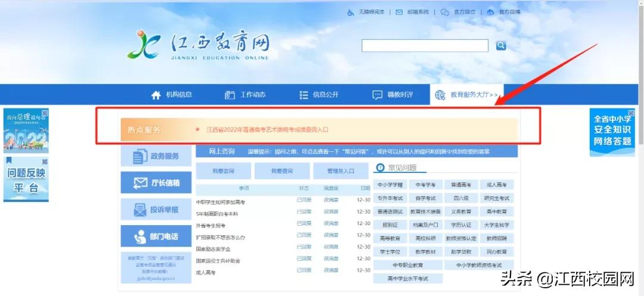Open the 官方微博 link
This screenshot has width=644, height=296.
[x=509, y=13]
